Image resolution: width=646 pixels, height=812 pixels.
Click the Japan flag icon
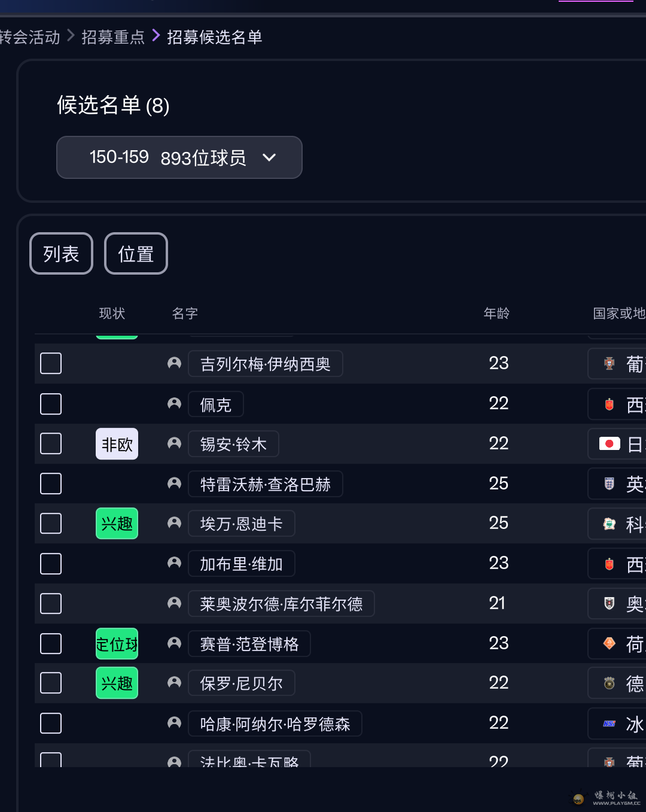coord(610,443)
